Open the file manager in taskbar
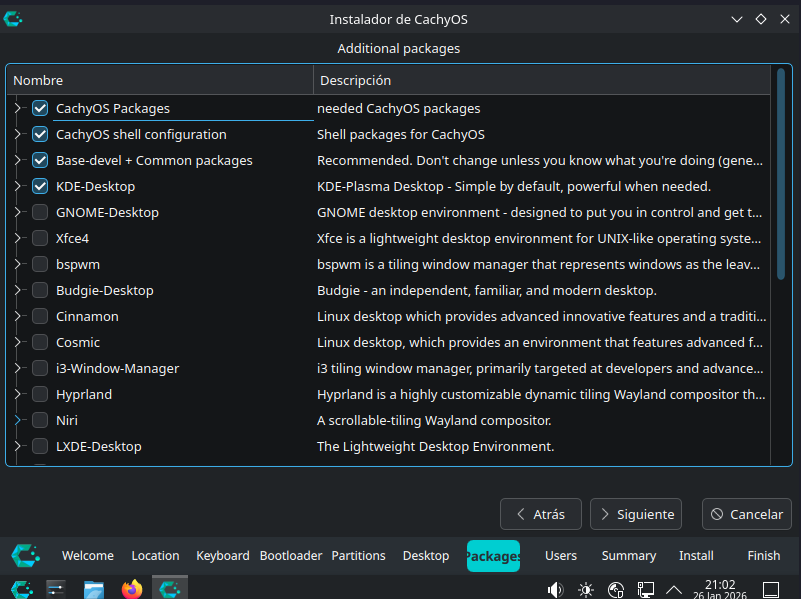801x599 pixels. pos(94,589)
